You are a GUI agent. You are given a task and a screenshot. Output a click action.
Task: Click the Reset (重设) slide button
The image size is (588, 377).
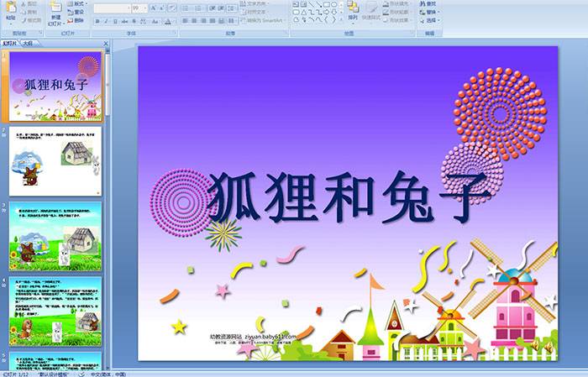(76, 13)
